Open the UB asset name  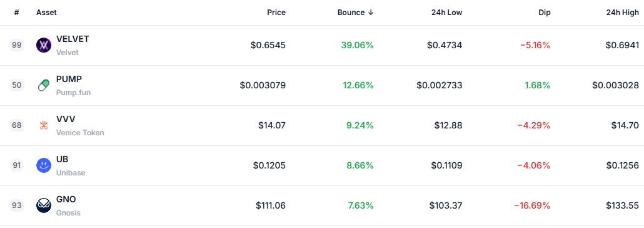(x=63, y=159)
